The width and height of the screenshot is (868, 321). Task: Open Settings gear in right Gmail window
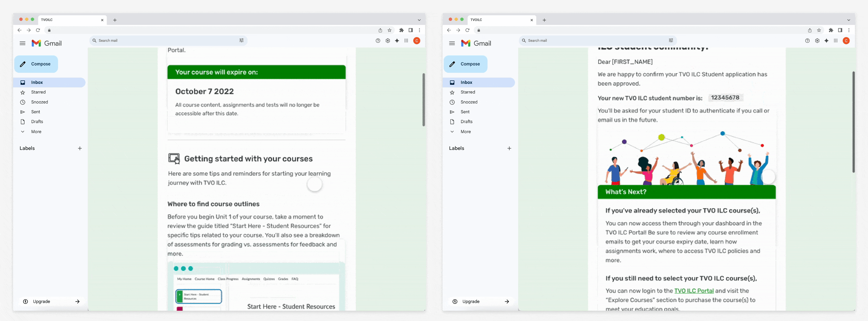817,41
